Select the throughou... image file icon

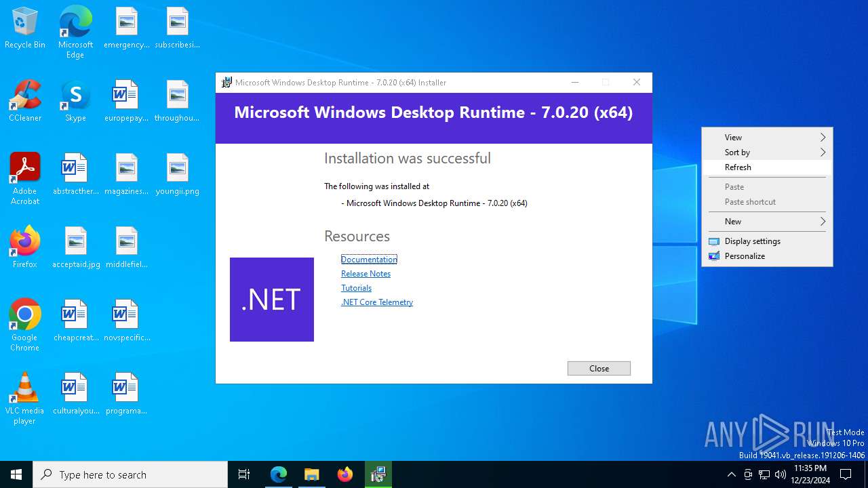coord(177,102)
